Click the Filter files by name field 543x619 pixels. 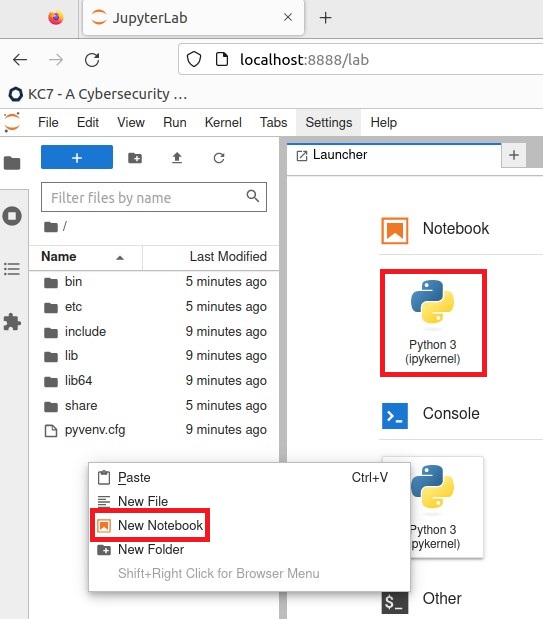[154, 197]
